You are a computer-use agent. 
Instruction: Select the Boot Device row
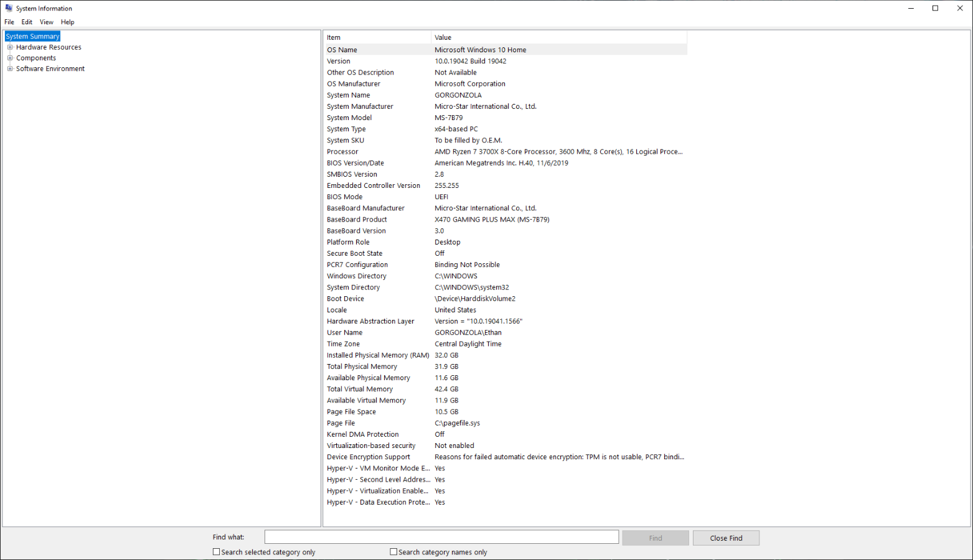click(x=505, y=299)
